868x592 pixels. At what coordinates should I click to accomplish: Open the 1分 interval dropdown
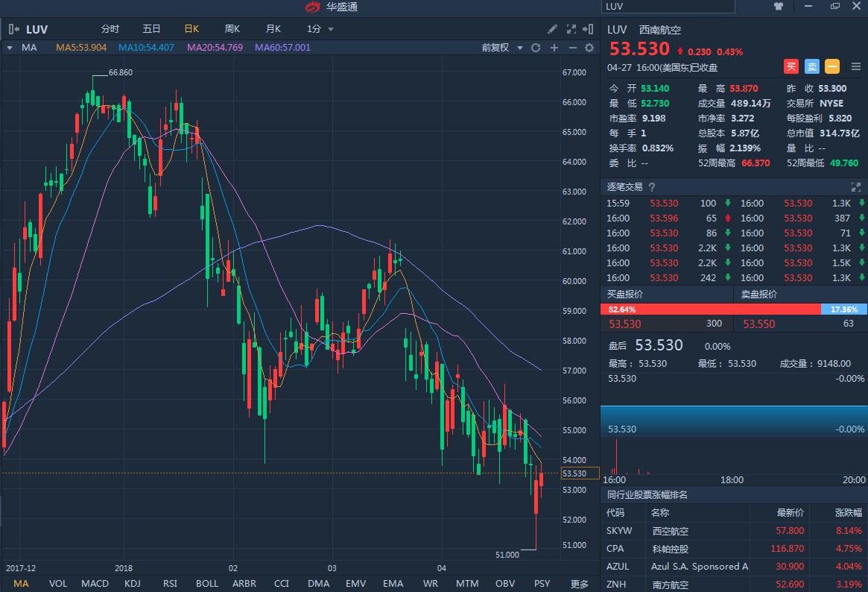coord(320,29)
